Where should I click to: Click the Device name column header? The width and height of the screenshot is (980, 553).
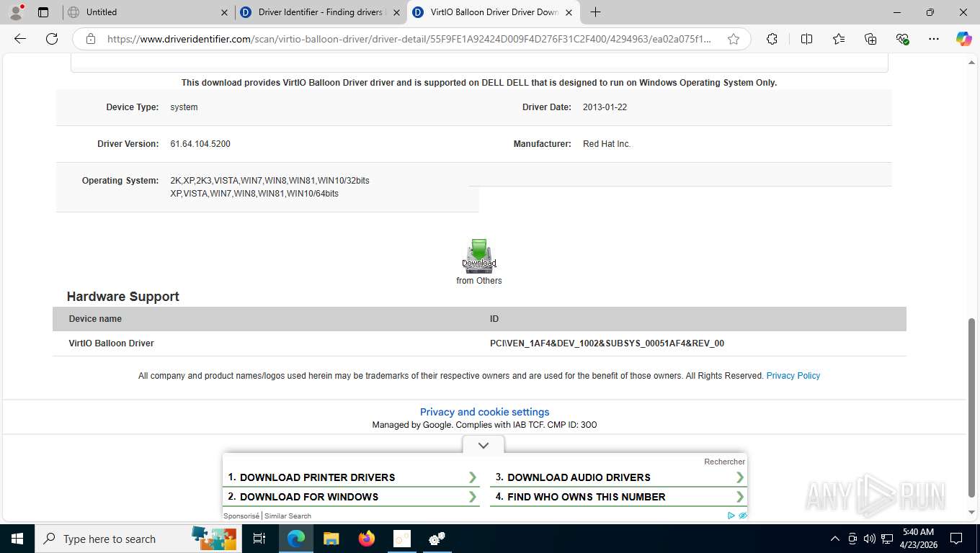coord(95,319)
